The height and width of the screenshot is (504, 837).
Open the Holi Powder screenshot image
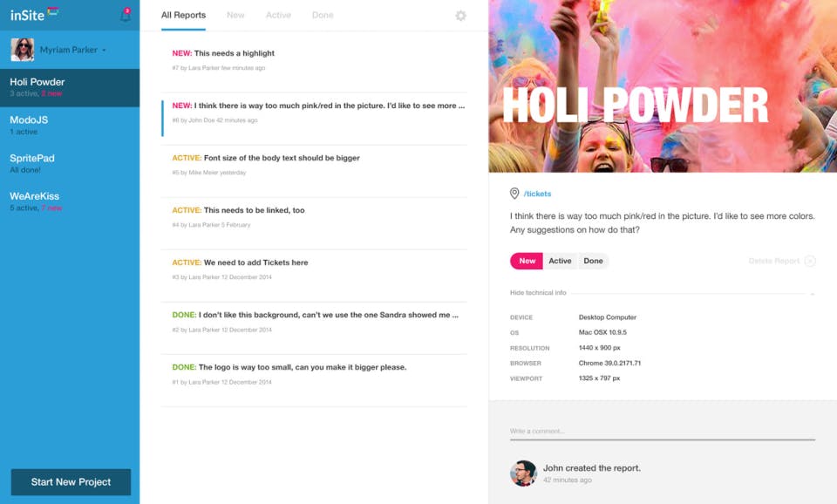[x=663, y=86]
